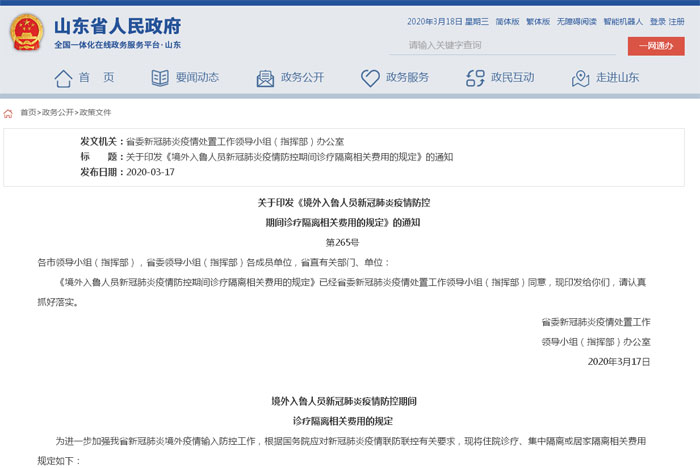Go to 政策文件 in the breadcrumb
This screenshot has width=700, height=468.
[x=96, y=113]
